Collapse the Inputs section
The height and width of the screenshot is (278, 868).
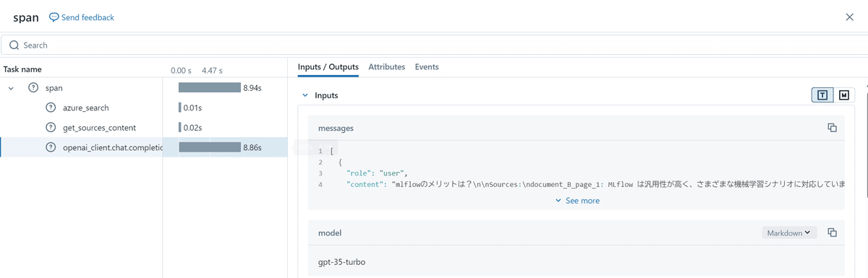305,95
